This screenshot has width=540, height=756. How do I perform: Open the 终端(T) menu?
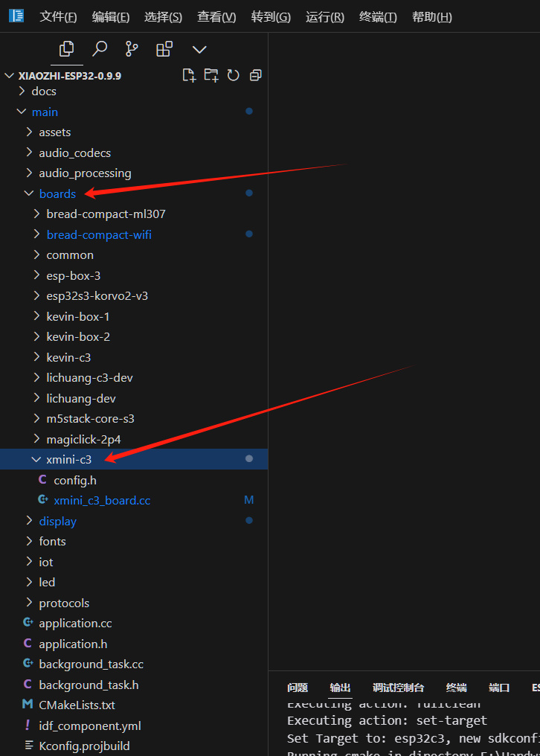[377, 16]
